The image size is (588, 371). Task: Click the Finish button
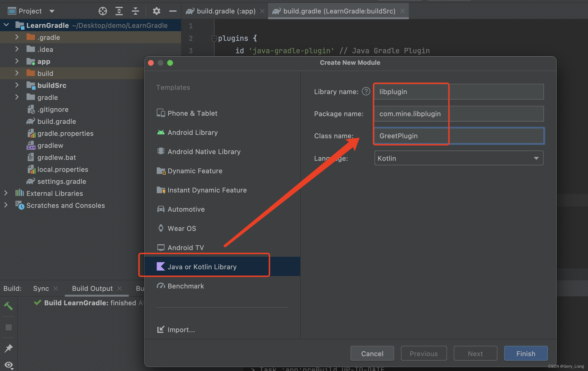[x=526, y=353]
